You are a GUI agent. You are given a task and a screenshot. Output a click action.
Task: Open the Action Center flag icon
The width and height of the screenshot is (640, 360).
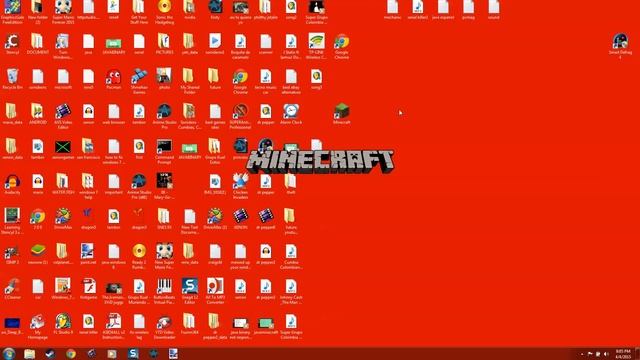point(590,354)
